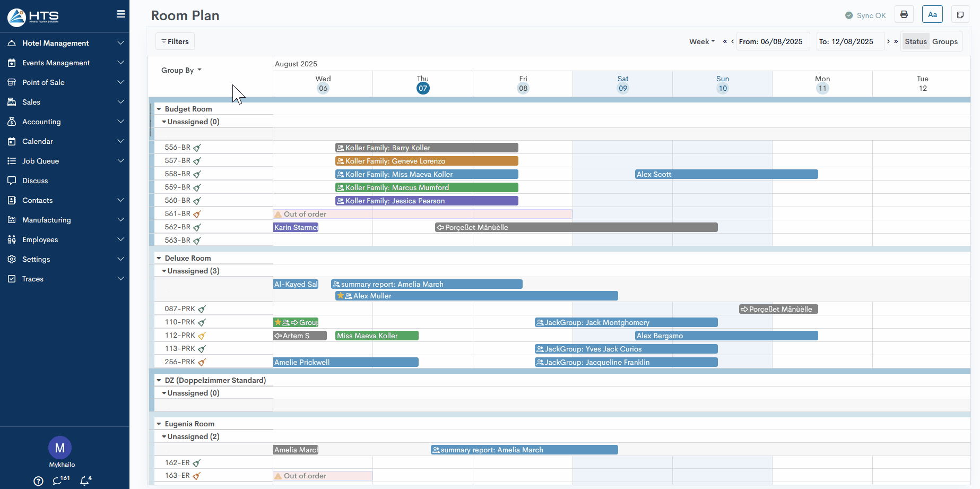The height and width of the screenshot is (489, 980).
Task: Click the From date field
Action: pos(773,41)
